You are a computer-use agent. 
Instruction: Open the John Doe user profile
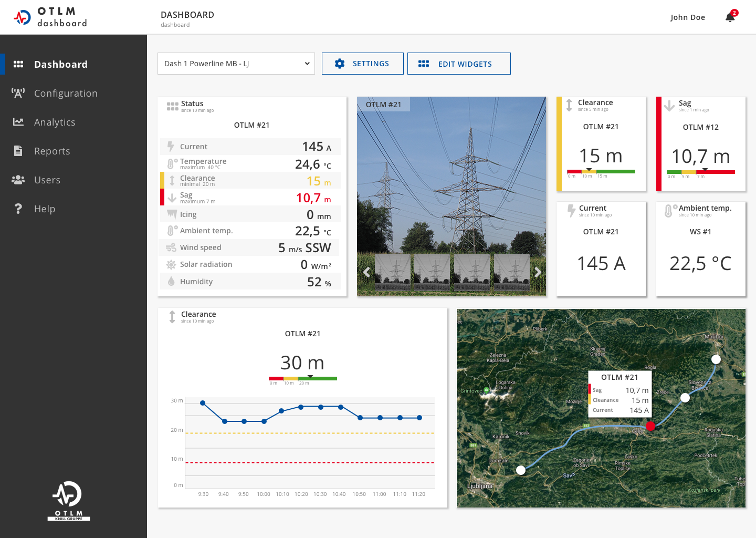[687, 17]
